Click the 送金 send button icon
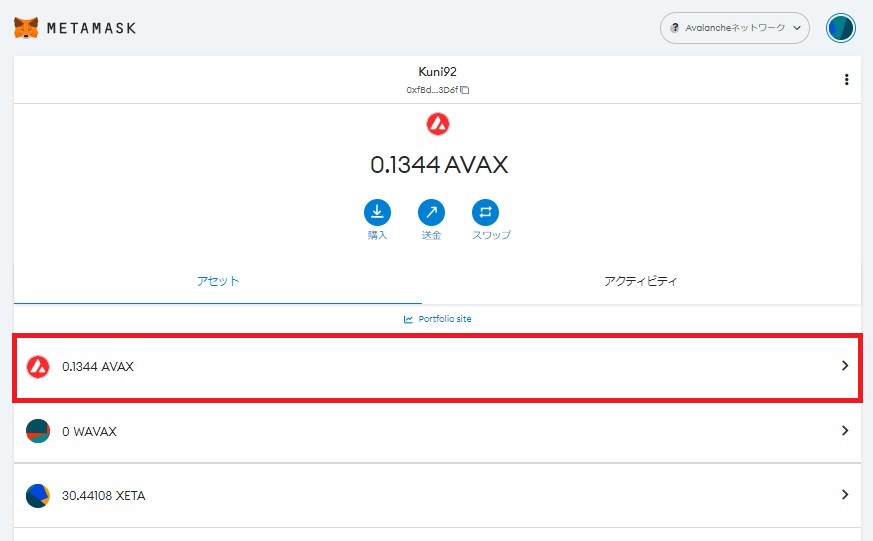This screenshot has height=541, width=873. (431, 212)
